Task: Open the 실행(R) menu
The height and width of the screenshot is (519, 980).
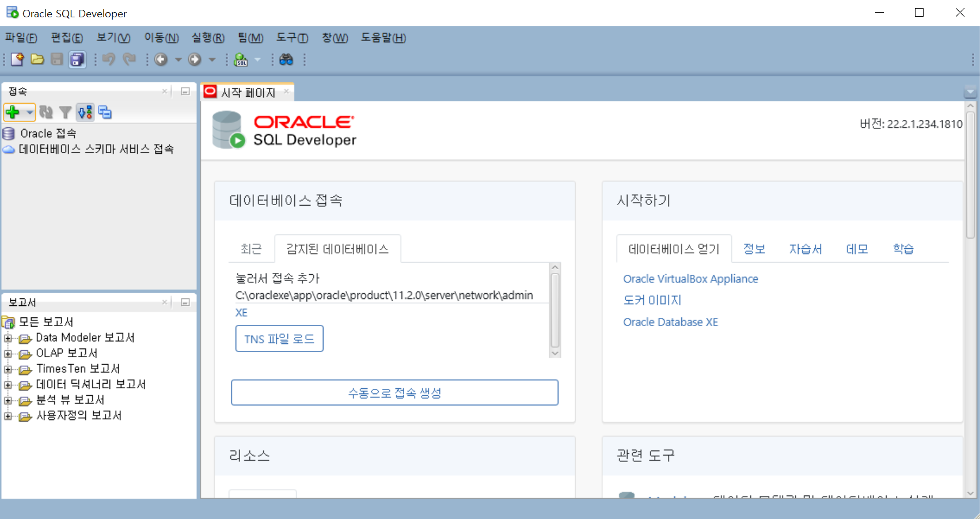Action: pyautogui.click(x=208, y=38)
